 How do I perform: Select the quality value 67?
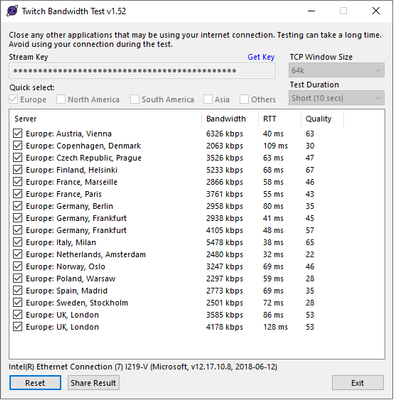pyautogui.click(x=310, y=170)
